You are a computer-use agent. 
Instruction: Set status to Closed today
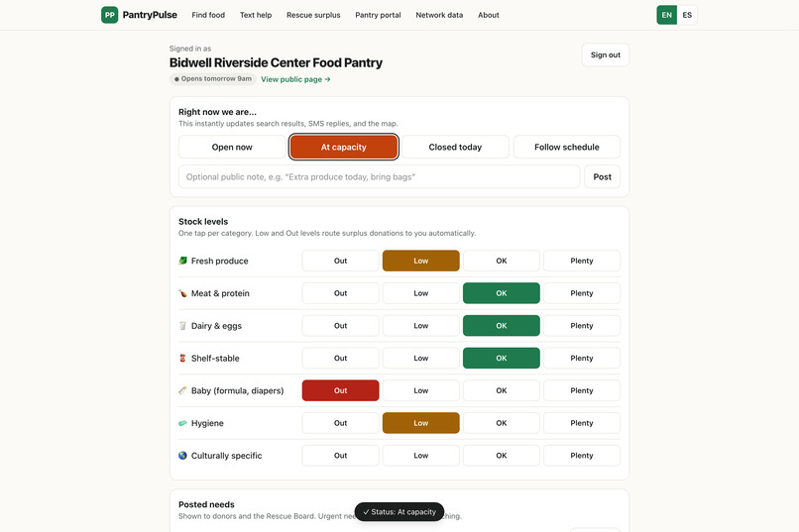point(455,148)
